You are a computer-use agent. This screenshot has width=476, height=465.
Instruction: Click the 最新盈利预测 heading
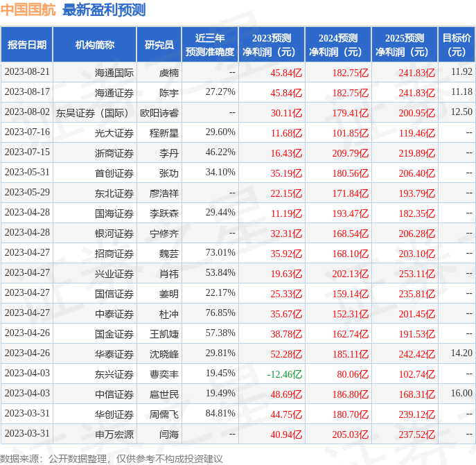[104, 10]
